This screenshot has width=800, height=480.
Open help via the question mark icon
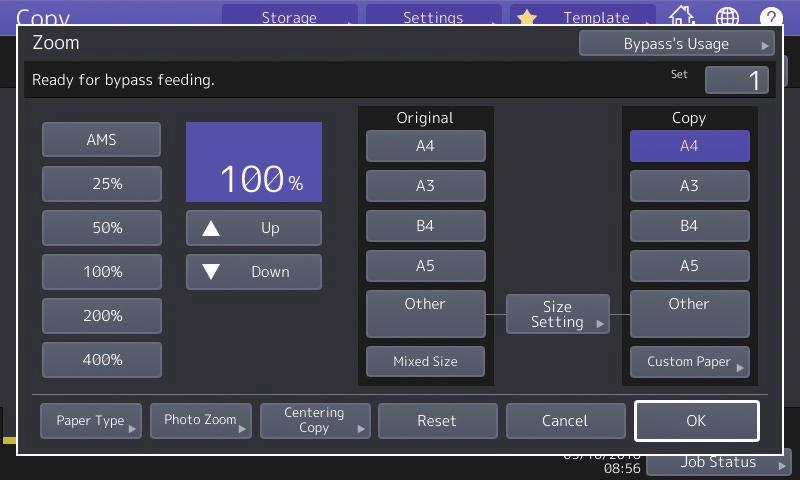pos(771,16)
